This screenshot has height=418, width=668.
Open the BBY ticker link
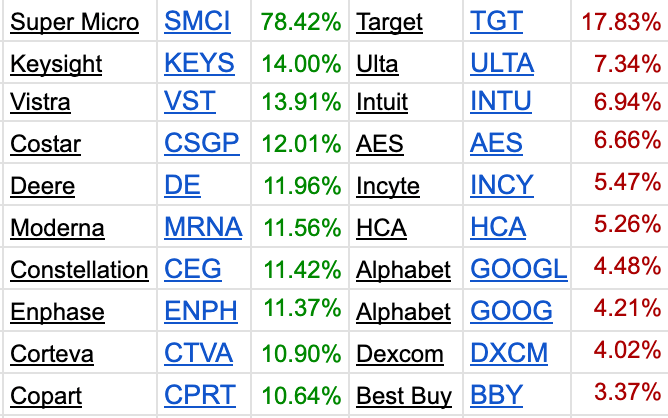pyautogui.click(x=496, y=395)
